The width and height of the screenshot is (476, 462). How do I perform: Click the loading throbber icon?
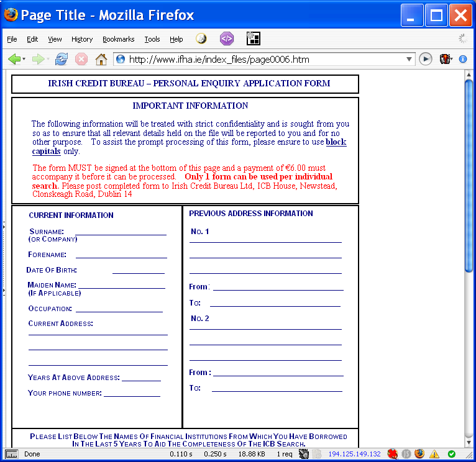(x=463, y=38)
